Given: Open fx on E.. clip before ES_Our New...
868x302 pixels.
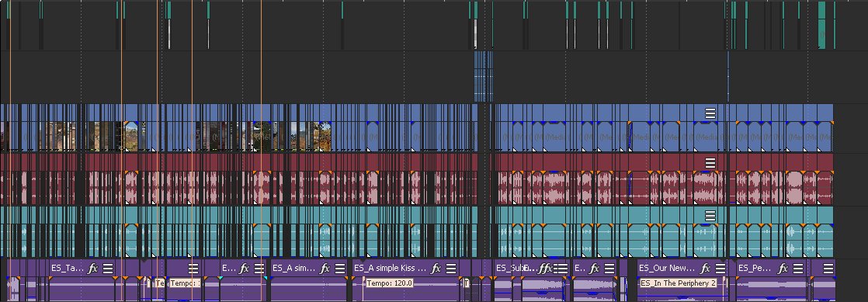Looking at the screenshot, I should (594, 269).
